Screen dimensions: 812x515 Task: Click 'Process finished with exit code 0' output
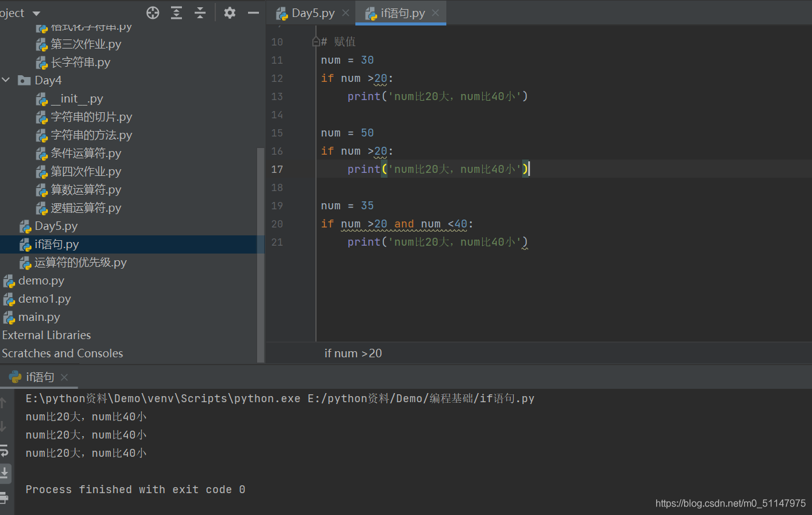click(x=135, y=490)
